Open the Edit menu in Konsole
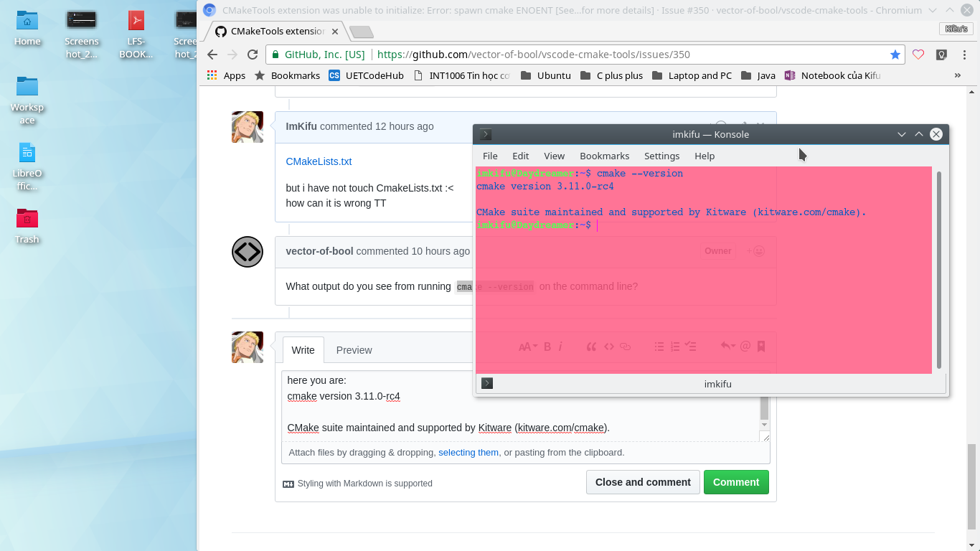Screen dimensions: 980x551 [520, 156]
